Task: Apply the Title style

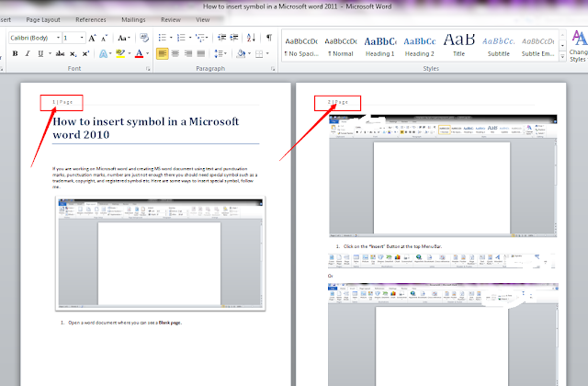Action: [459, 46]
